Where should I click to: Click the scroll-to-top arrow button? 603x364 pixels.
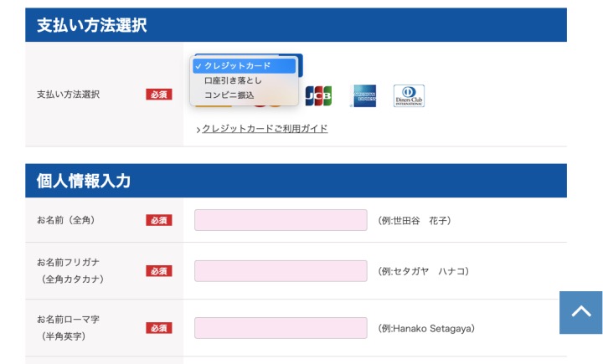coord(580,312)
